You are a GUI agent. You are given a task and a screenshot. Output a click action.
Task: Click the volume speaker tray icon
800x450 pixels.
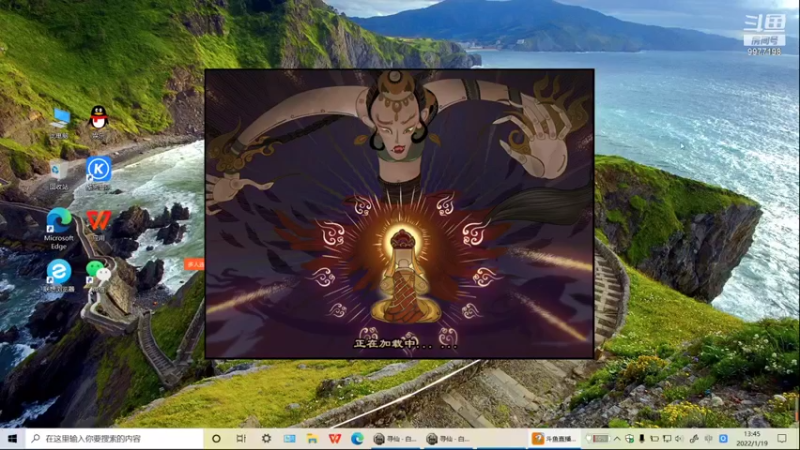[x=679, y=439]
